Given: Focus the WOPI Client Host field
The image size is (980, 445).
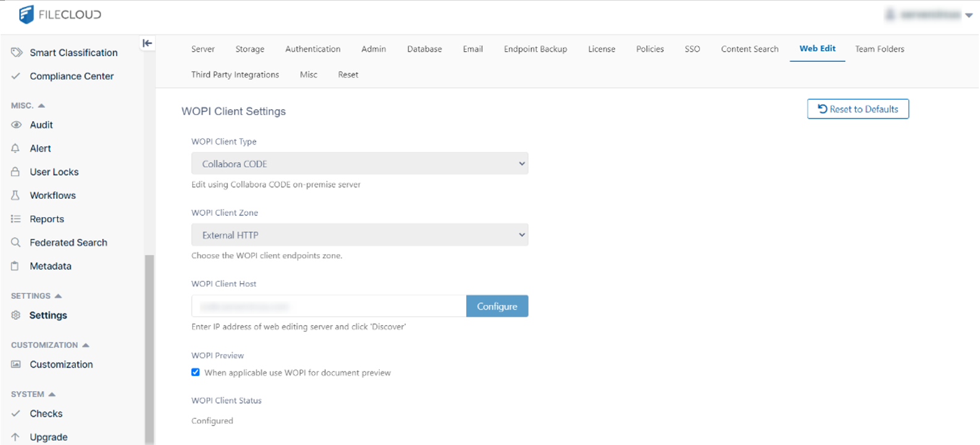Looking at the screenshot, I should [329, 306].
